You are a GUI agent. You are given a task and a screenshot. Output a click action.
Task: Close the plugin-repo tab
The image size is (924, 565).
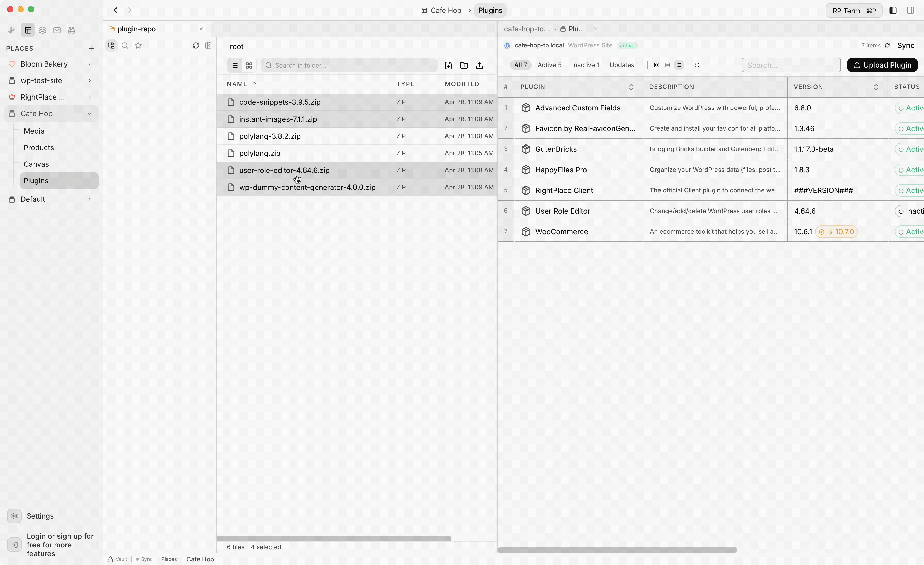[201, 29]
